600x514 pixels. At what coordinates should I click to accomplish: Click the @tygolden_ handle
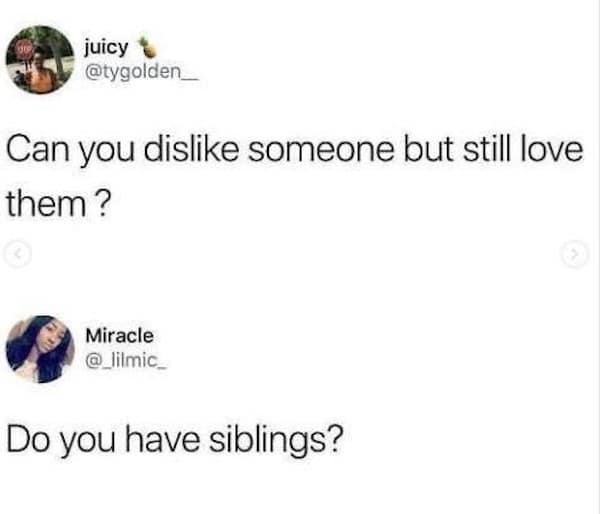point(142,72)
